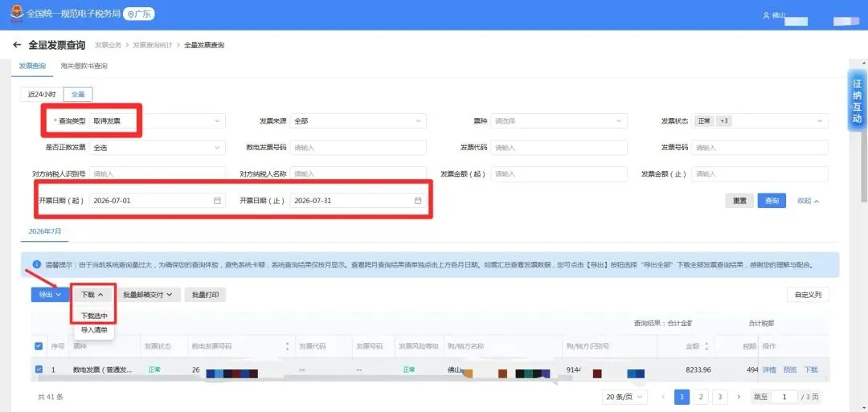Go to page 3
868x412 pixels.
tap(719, 397)
